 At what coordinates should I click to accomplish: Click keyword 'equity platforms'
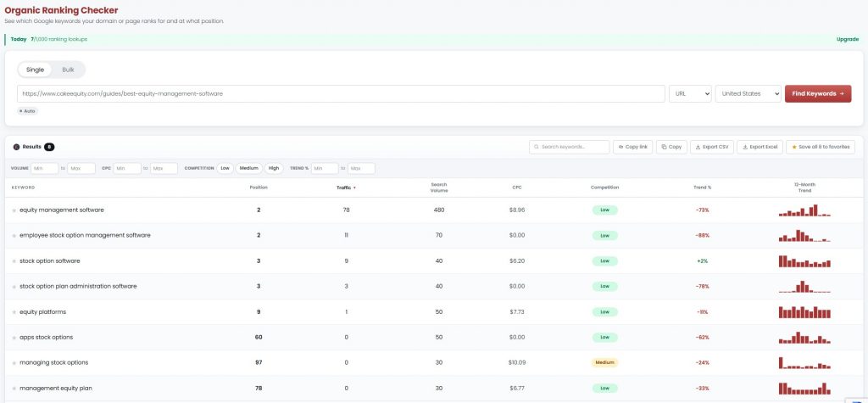point(42,312)
